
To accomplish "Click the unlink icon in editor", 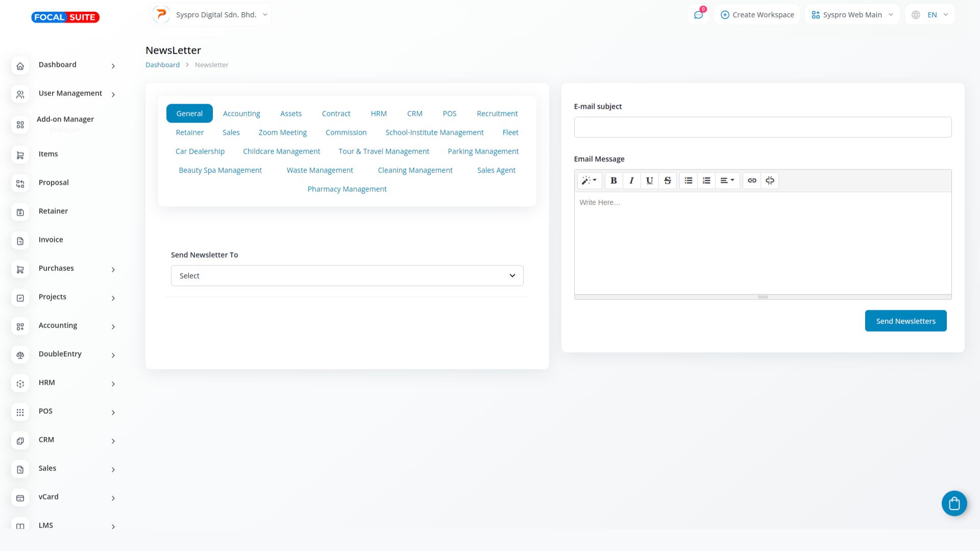I will click(770, 181).
